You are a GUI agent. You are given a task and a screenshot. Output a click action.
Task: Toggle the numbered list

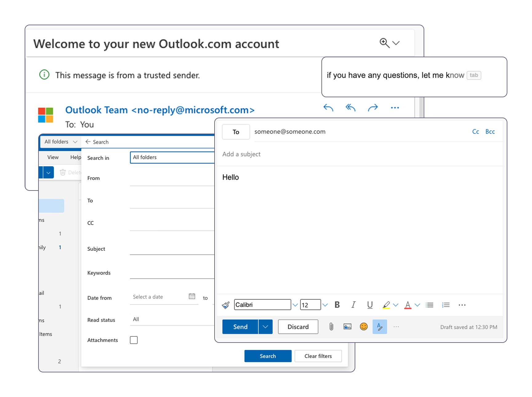tap(446, 305)
